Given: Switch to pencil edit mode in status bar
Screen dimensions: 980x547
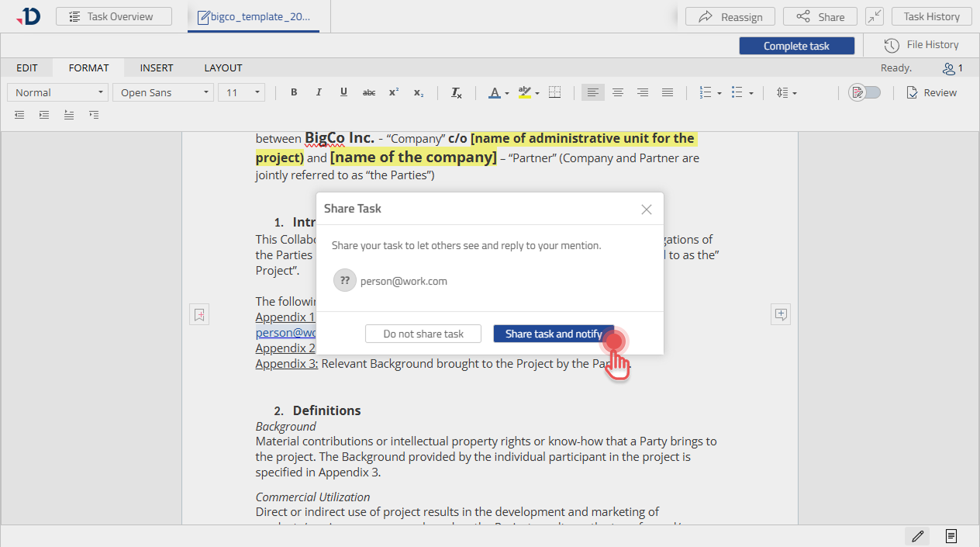Looking at the screenshot, I should (918, 536).
